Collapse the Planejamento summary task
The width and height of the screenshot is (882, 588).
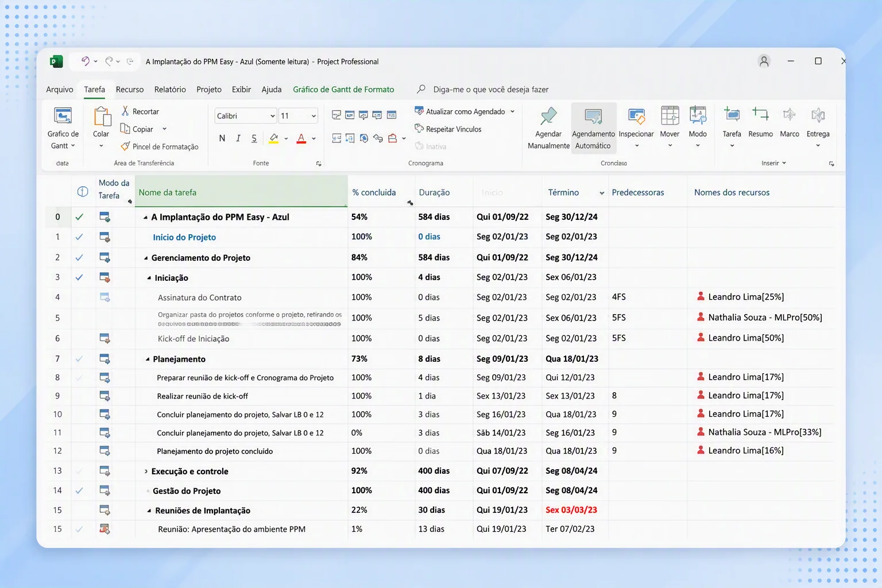[148, 359]
